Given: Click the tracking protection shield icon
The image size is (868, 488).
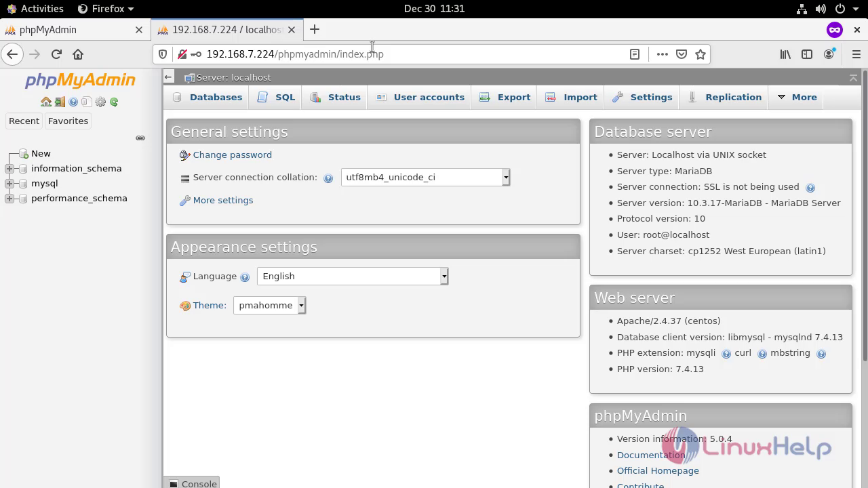Looking at the screenshot, I should tap(163, 54).
